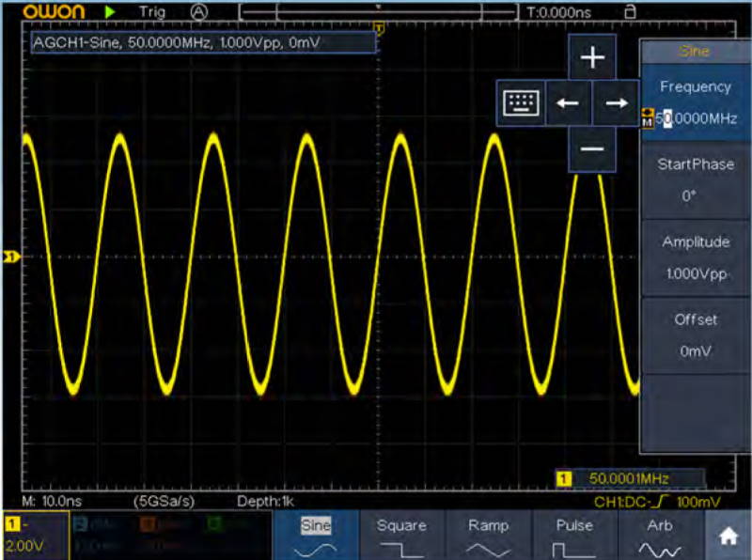Image resolution: width=752 pixels, height=560 pixels.
Task: Select the Square waveform tab
Action: (x=401, y=536)
